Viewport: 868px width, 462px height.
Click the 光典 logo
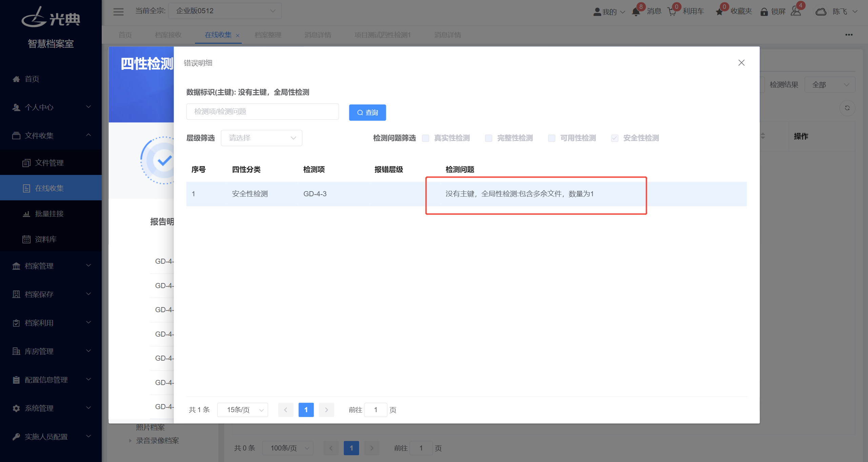[51, 17]
